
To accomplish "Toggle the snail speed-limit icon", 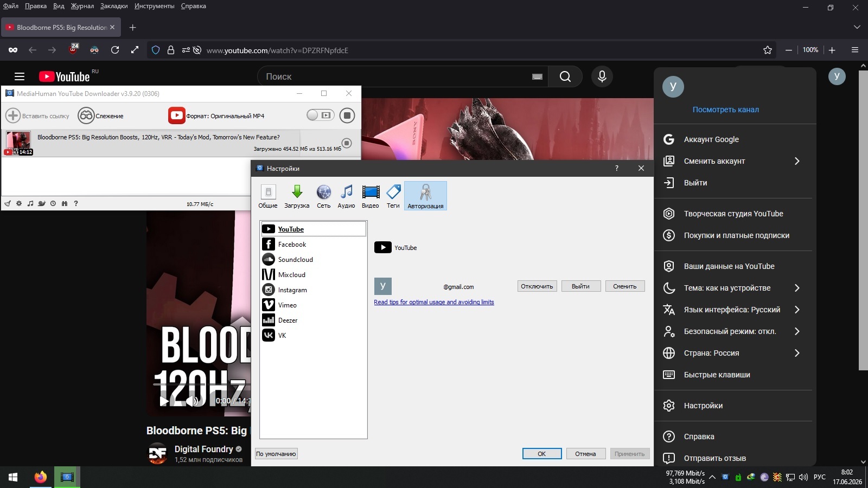I will point(42,204).
